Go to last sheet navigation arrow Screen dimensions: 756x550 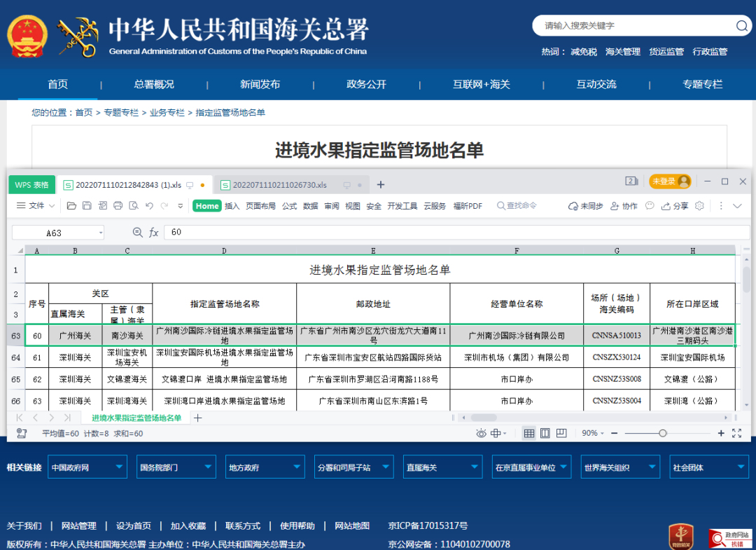pos(67,418)
